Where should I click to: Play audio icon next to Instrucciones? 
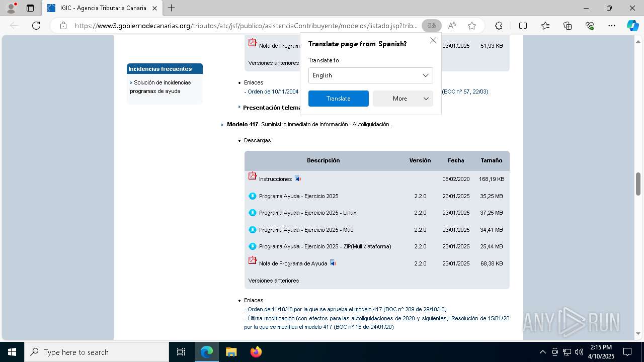[x=298, y=178]
